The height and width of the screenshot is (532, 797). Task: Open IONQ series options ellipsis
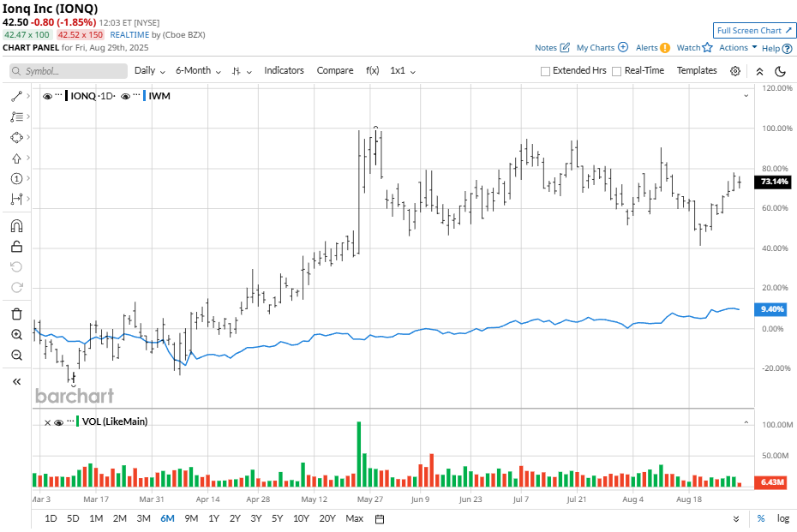[x=58, y=95]
